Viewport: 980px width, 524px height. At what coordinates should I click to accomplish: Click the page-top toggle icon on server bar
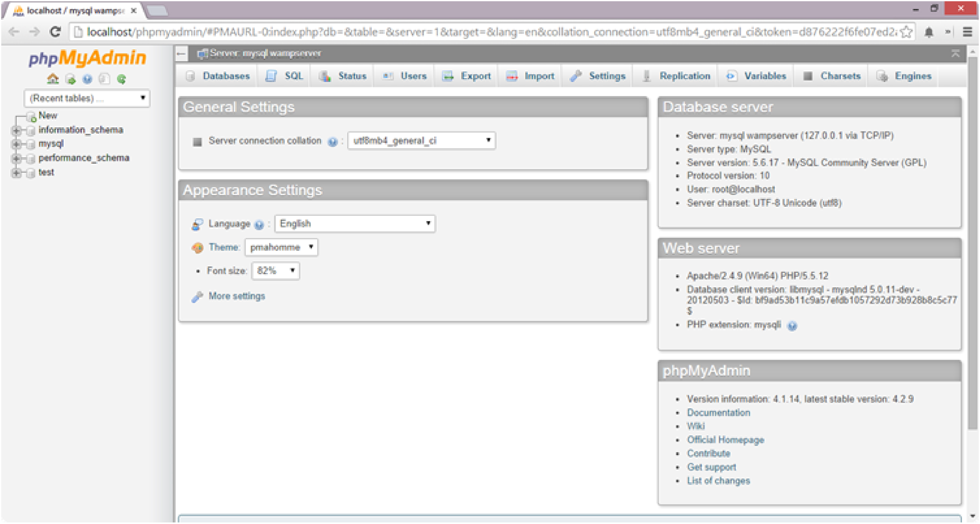pyautogui.click(x=955, y=54)
